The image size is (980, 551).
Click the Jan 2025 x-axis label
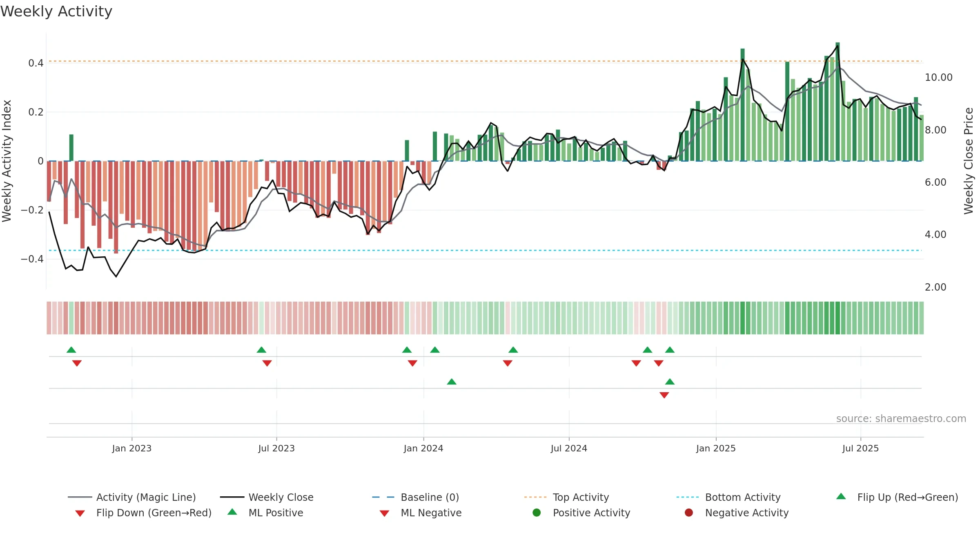click(716, 448)
